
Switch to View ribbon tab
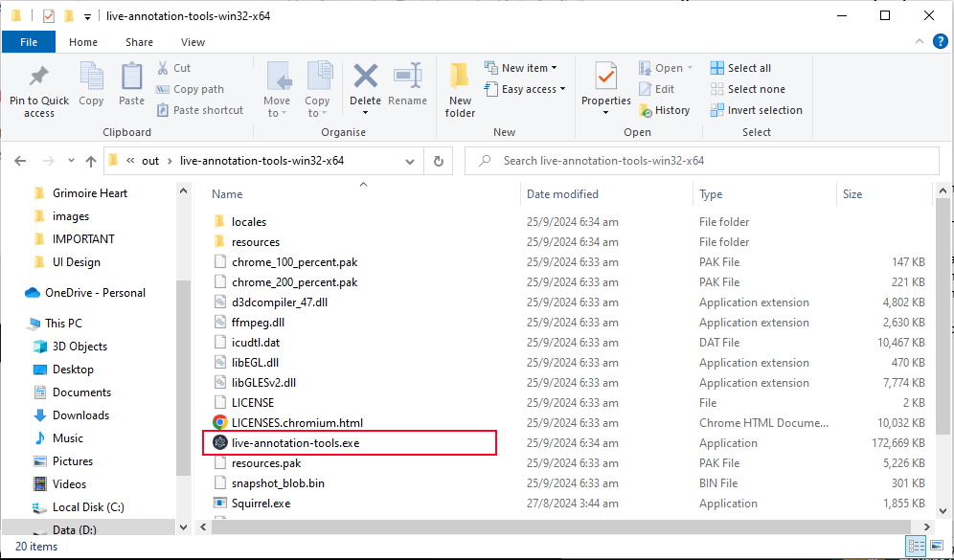[x=193, y=42]
